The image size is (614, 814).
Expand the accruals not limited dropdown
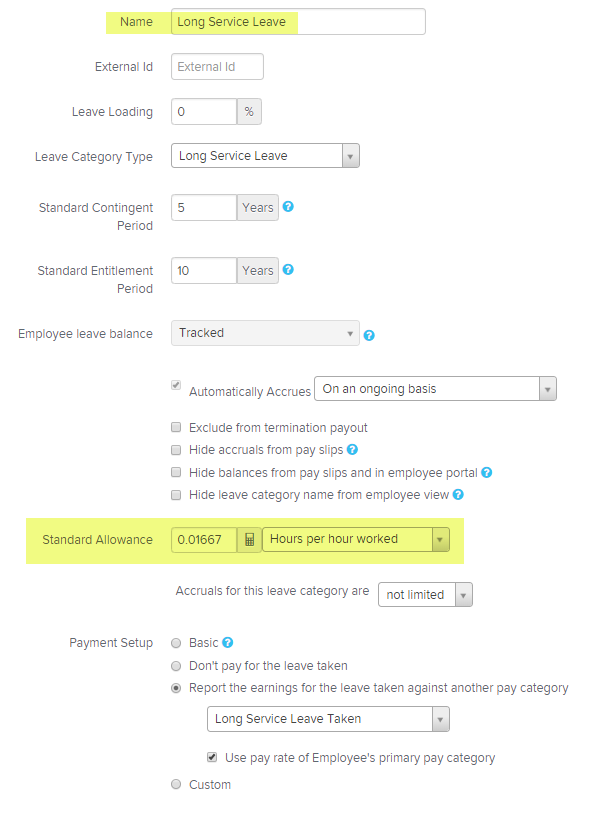coord(425,594)
